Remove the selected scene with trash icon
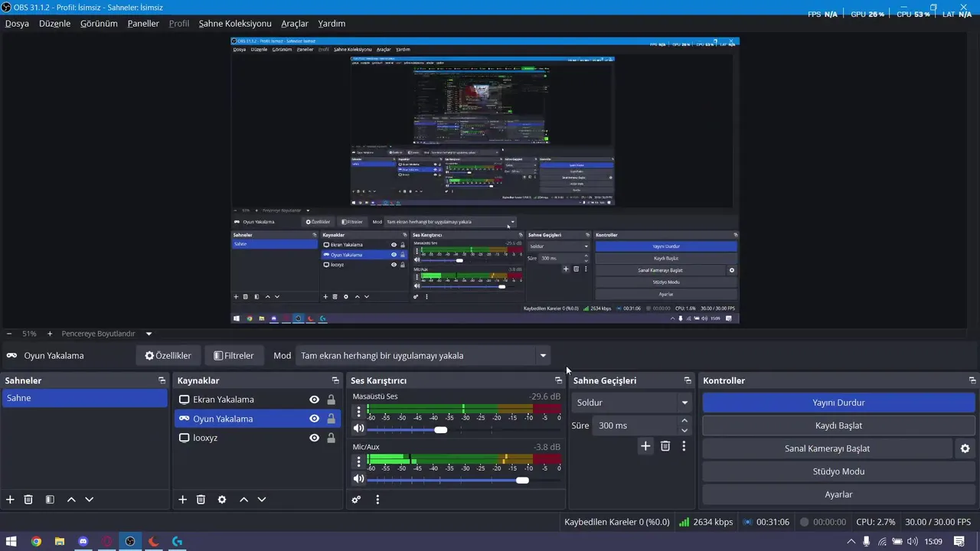 28,500
